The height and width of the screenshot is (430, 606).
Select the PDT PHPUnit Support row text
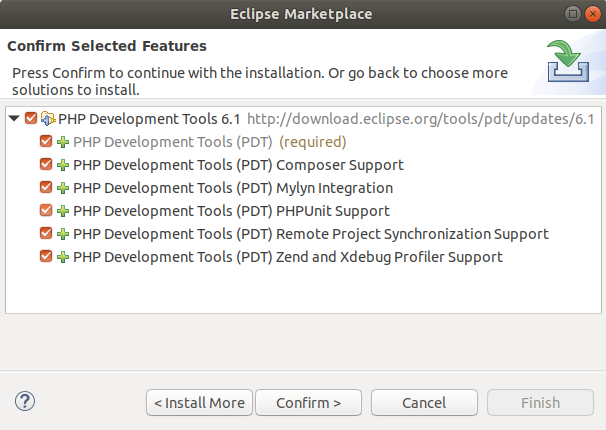[x=231, y=211]
